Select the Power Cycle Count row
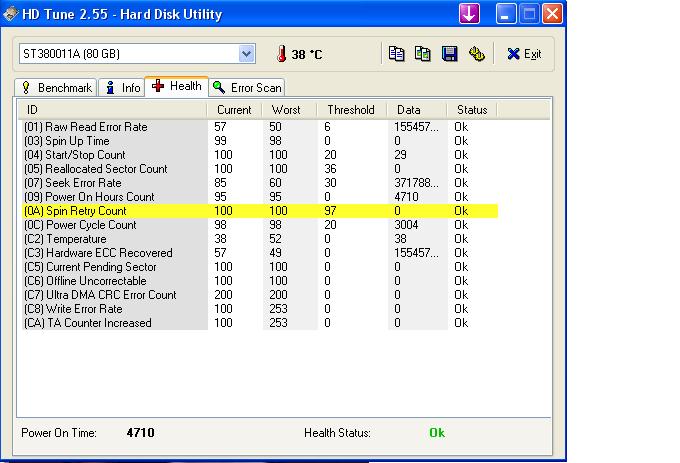This screenshot has height=463, width=680. pyautogui.click(x=260, y=225)
